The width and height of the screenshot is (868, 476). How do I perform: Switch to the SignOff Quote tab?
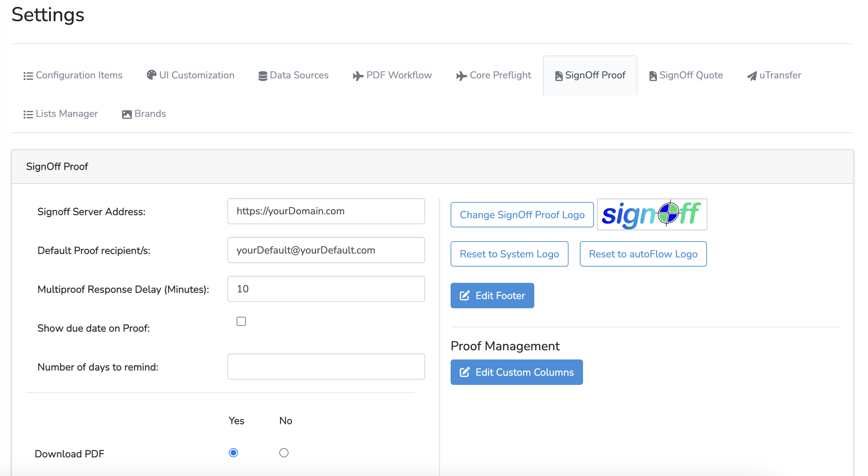pos(686,75)
